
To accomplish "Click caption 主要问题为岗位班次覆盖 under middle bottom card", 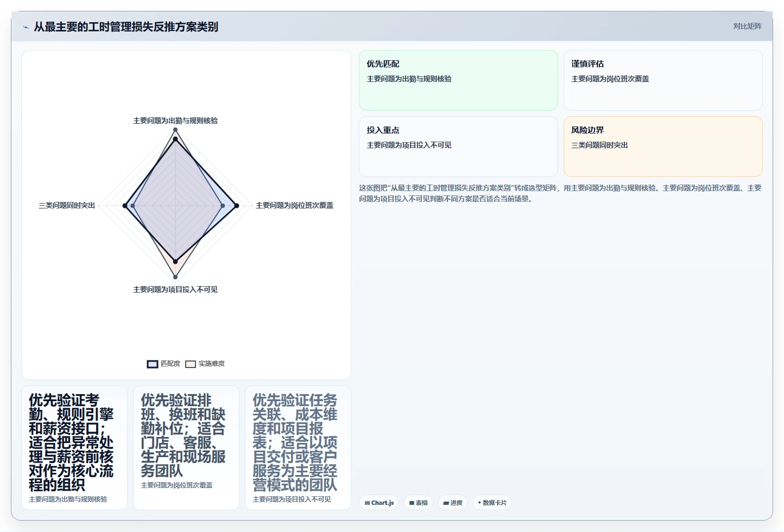I will point(177,485).
